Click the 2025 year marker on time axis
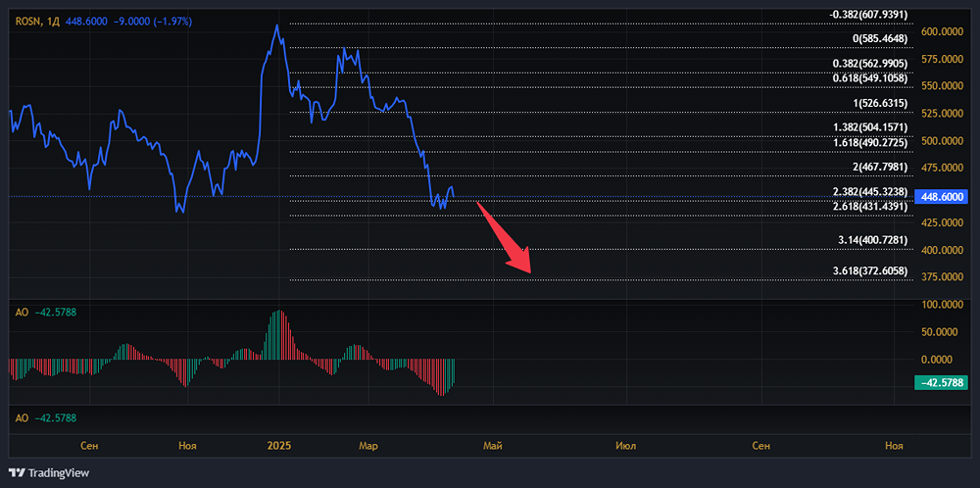This screenshot has width=980, height=488. coord(280,446)
